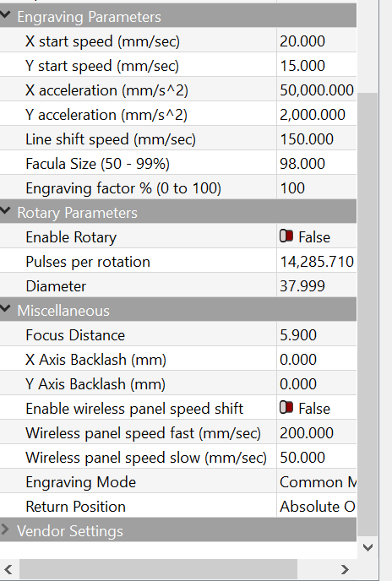Open the Return Position dropdown value
Screen dimensions: 392x581
317,506
